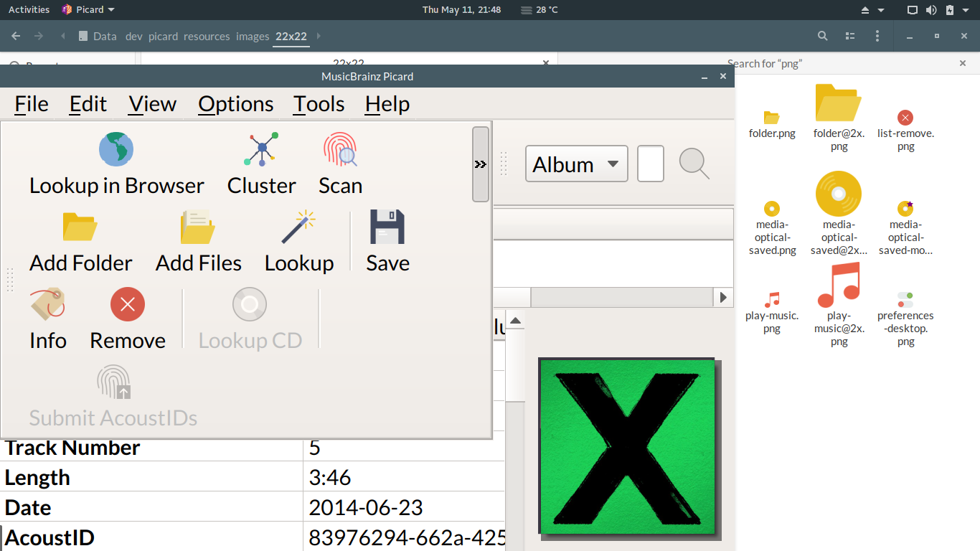Image resolution: width=980 pixels, height=551 pixels.
Task: Open the Info tag icon
Action: pos(47,304)
